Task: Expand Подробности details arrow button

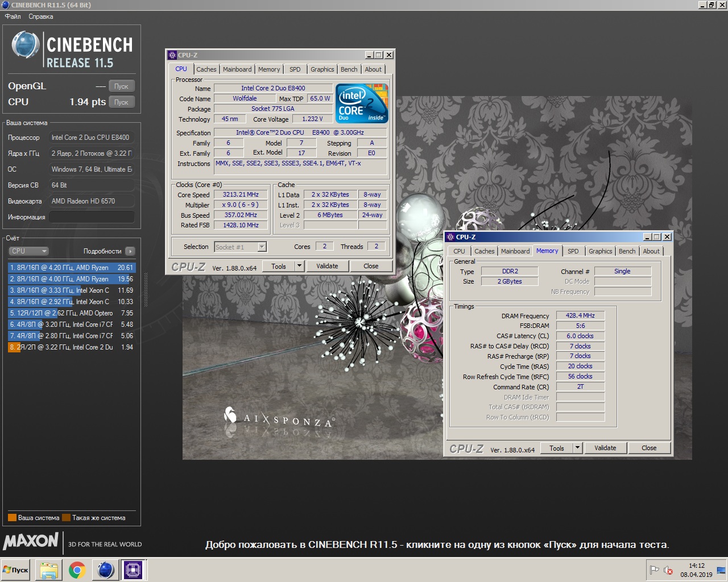Action: pyautogui.click(x=130, y=251)
